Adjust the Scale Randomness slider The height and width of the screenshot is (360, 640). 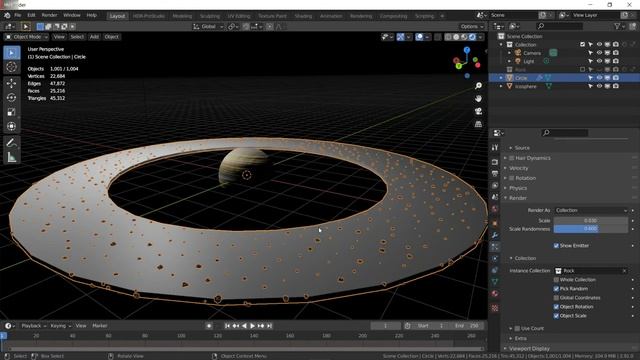591,229
